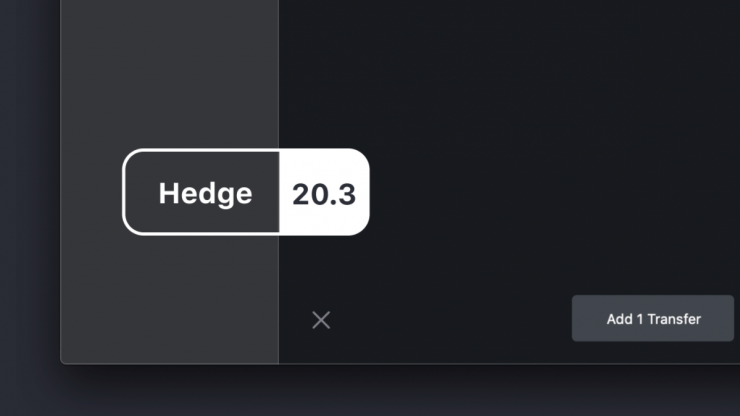The width and height of the screenshot is (740, 416).
Task: Click the cross icon left of Add 1 Transfer
Action: click(321, 320)
